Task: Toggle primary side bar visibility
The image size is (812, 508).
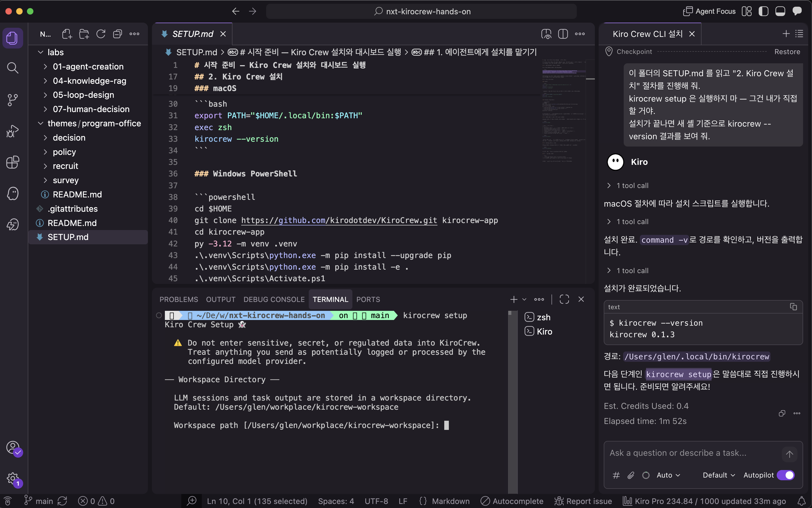Action: (x=763, y=11)
